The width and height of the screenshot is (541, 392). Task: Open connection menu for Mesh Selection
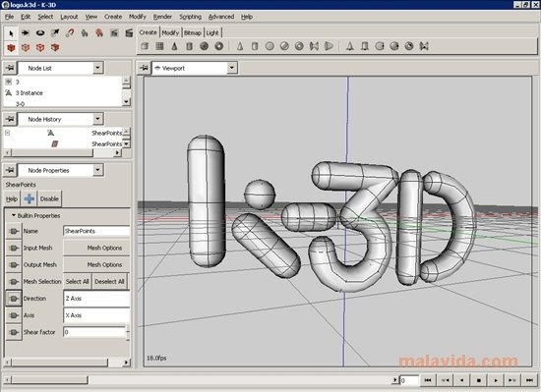[14, 282]
